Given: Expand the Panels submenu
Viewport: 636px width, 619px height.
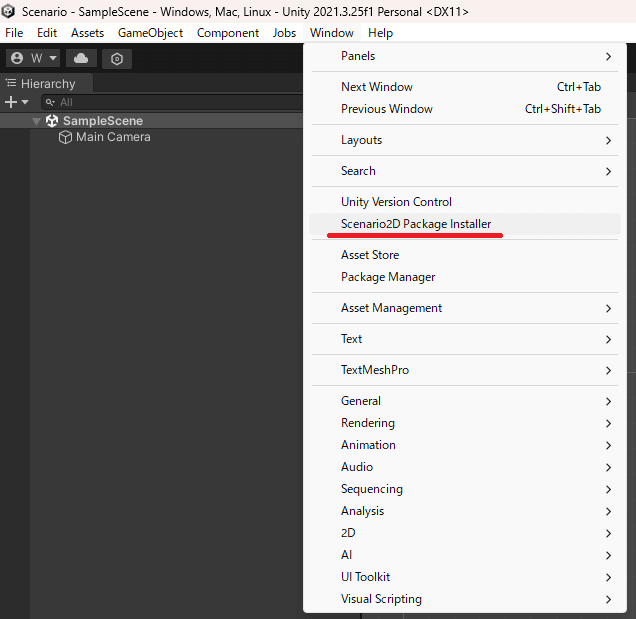Looking at the screenshot, I should pyautogui.click(x=465, y=56).
